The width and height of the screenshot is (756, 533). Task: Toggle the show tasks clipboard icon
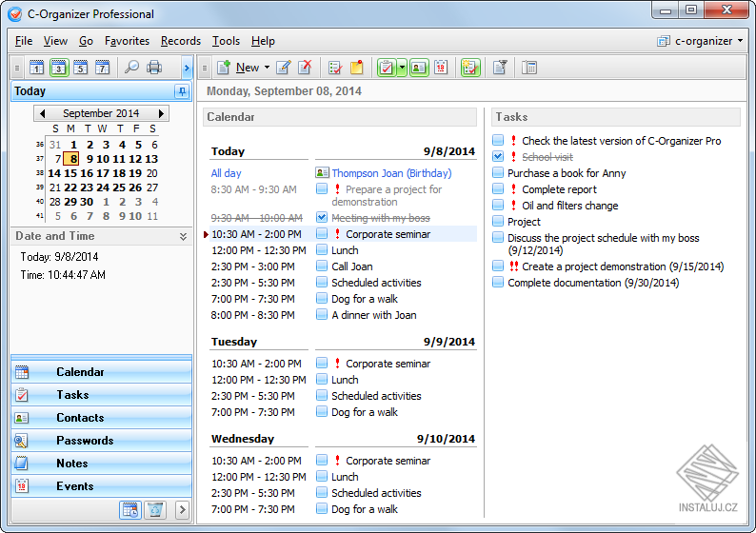387,68
